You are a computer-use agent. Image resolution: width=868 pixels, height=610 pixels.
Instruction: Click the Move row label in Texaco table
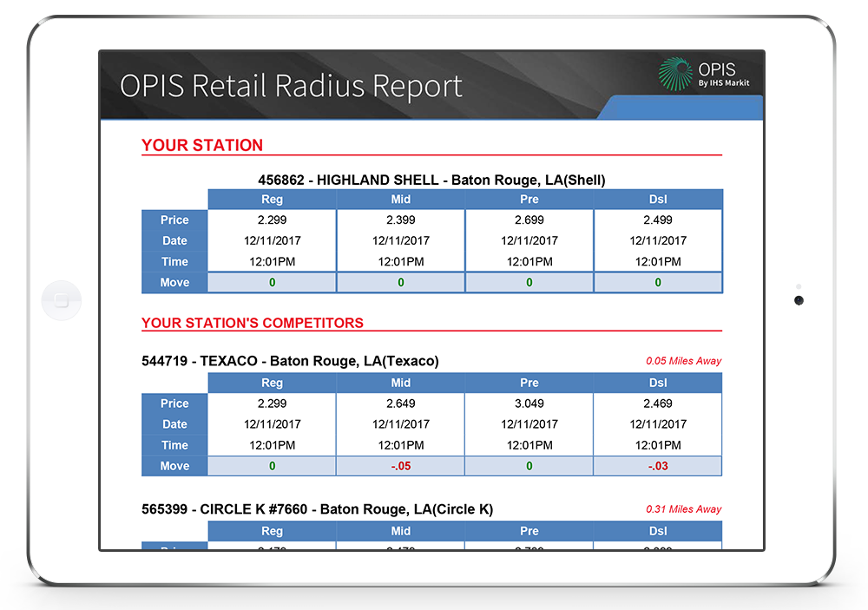[x=174, y=466]
